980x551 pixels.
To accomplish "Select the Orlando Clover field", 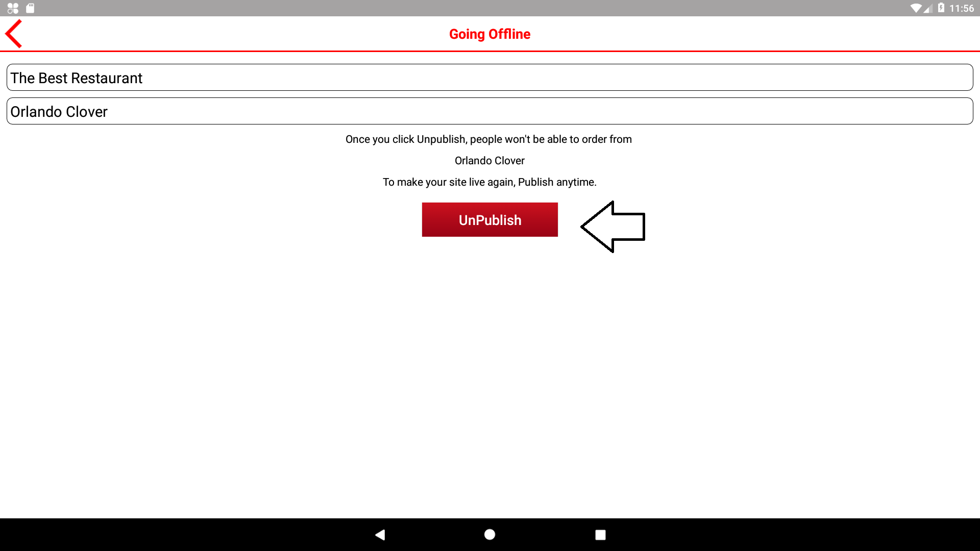I will (489, 111).
